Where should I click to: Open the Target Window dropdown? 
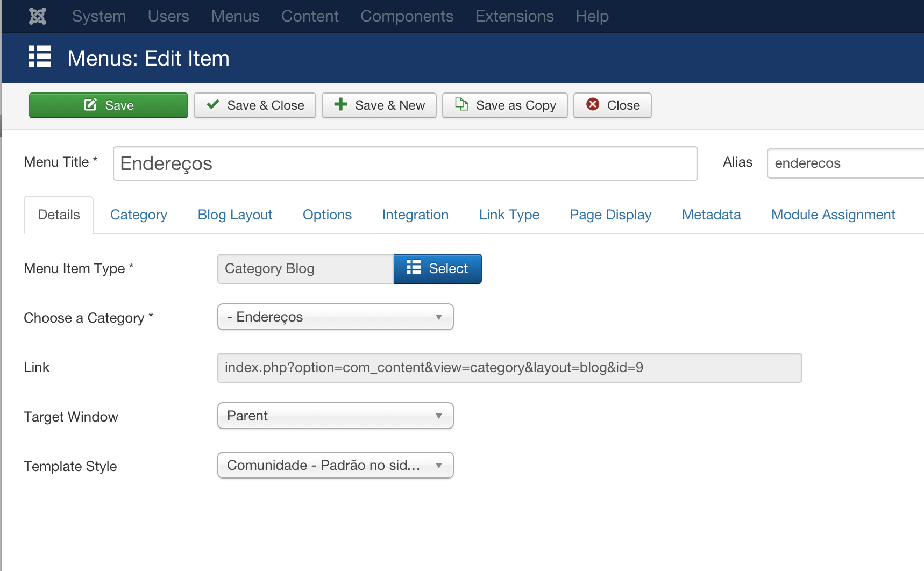coord(336,416)
